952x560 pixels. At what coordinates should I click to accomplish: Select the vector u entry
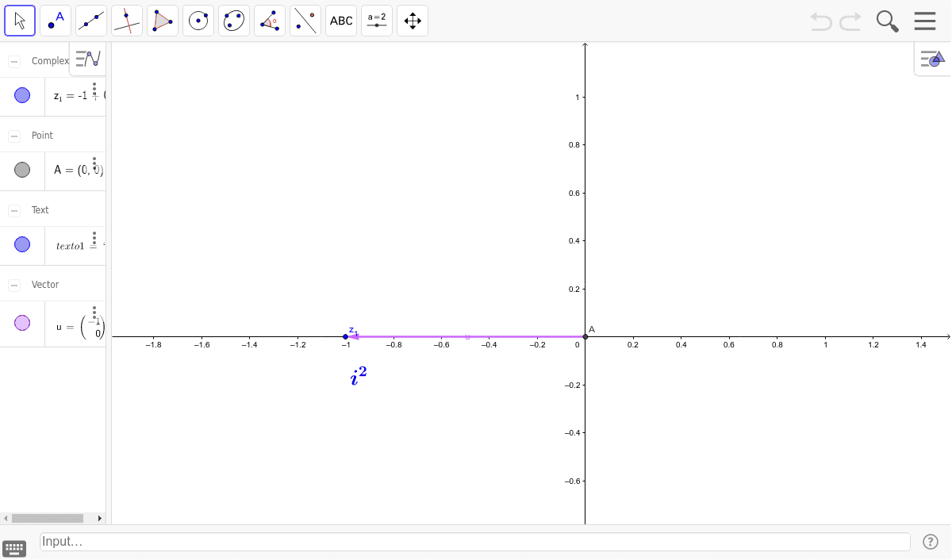pos(76,324)
